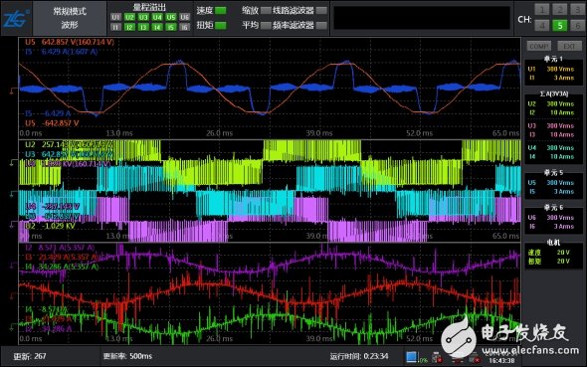This screenshot has height=367, width=588.
Task: Select channel 6 button
Action: (577, 26)
